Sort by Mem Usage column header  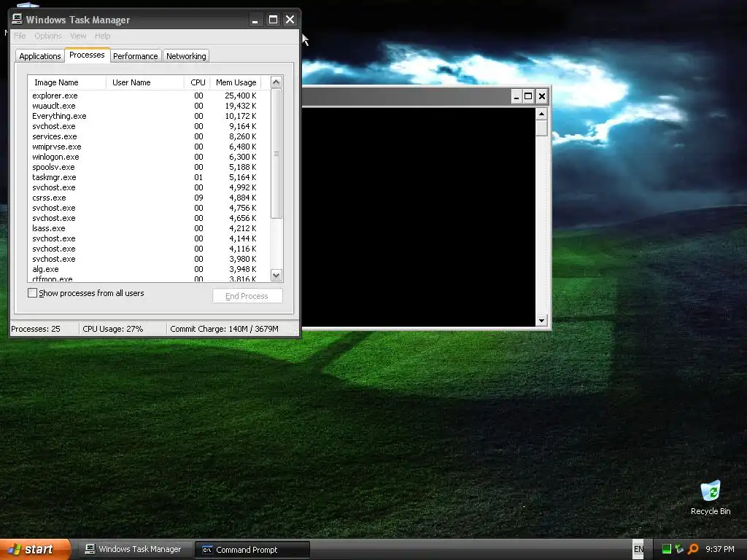point(236,82)
